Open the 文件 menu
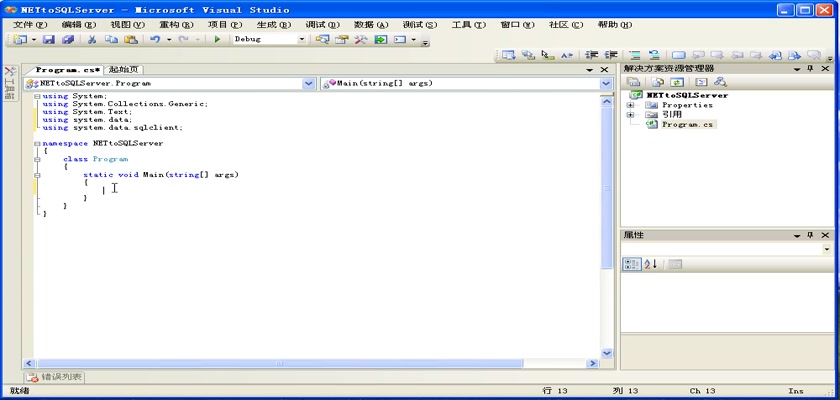This screenshot has height=400, width=840. pyautogui.click(x=30, y=25)
